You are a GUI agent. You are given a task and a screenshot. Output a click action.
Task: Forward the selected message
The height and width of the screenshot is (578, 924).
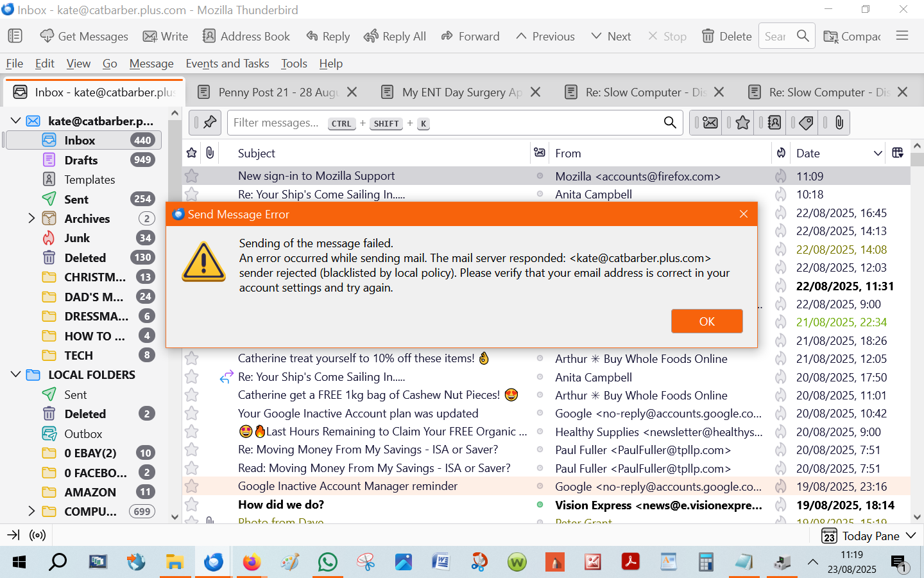(470, 36)
